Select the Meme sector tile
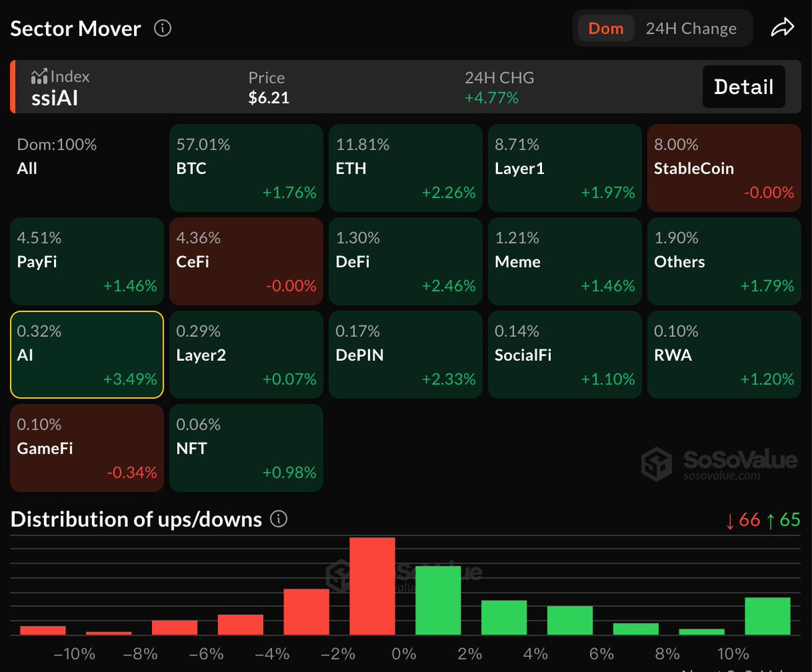812x672 pixels. 565,261
